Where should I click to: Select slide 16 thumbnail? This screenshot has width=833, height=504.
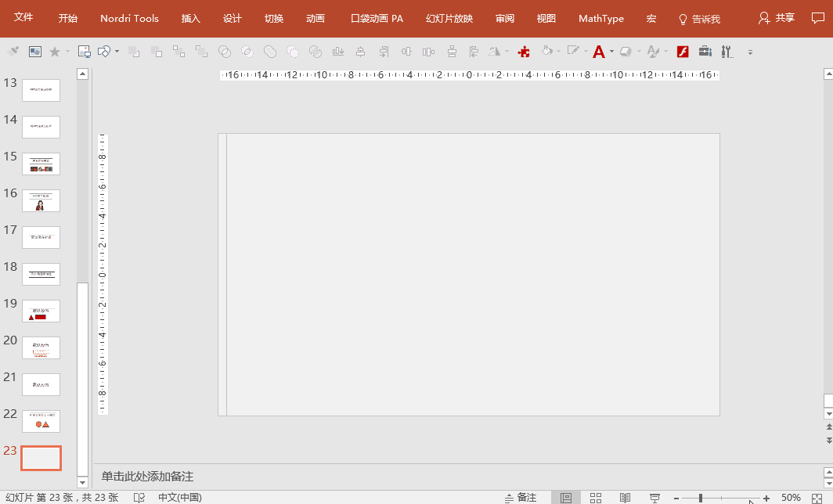tap(41, 200)
